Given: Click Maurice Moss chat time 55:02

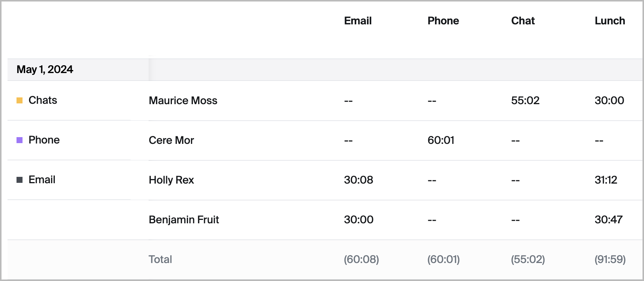Looking at the screenshot, I should pos(525,100).
